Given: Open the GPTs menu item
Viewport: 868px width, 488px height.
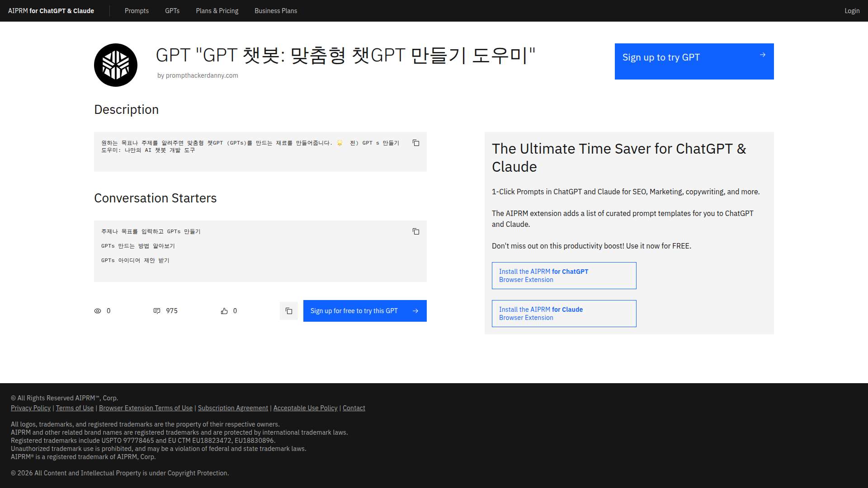Looking at the screenshot, I should (172, 11).
